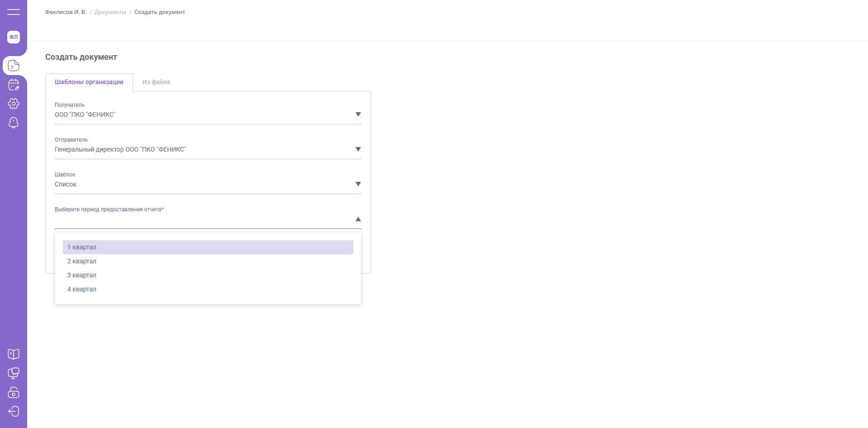Open the documents sidebar icon
Viewport: 868px width, 428px height.
pos(14,66)
